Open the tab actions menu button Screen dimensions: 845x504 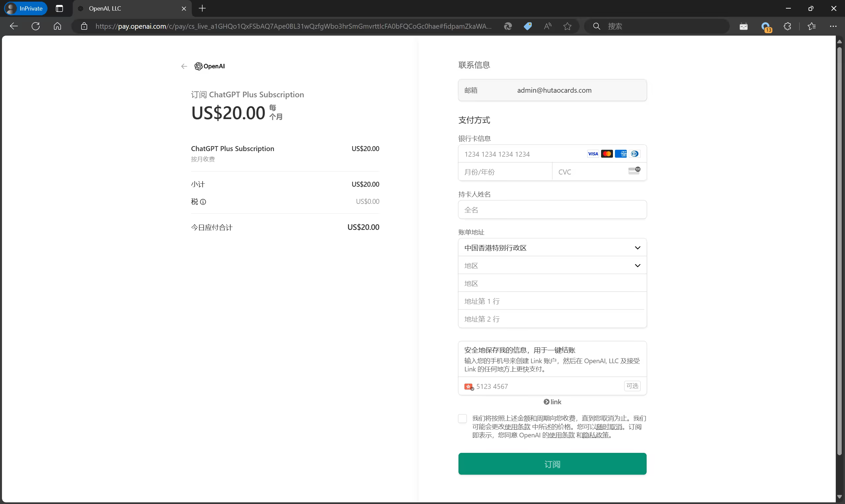tap(59, 9)
